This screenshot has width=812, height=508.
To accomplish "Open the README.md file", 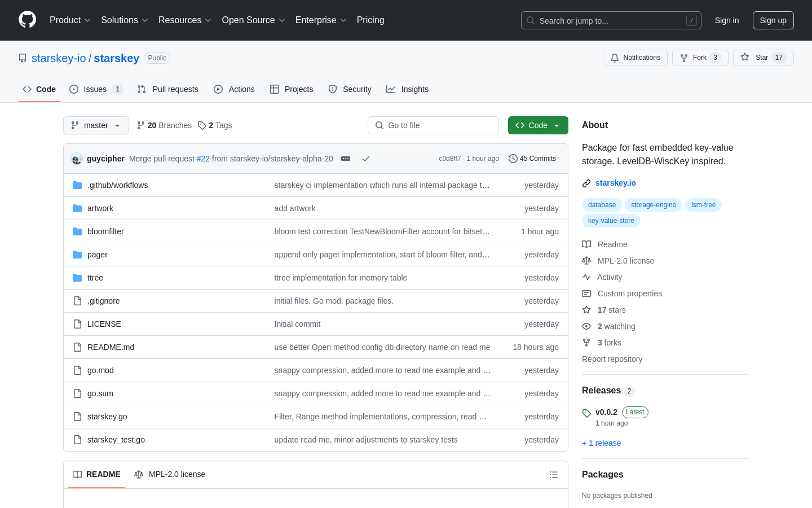I will 111,347.
